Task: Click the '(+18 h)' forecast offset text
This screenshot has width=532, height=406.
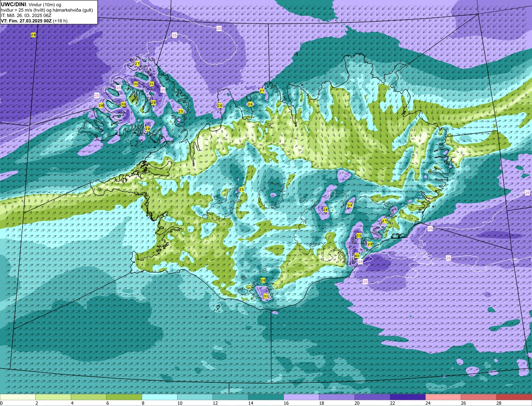Action: pyautogui.click(x=60, y=21)
